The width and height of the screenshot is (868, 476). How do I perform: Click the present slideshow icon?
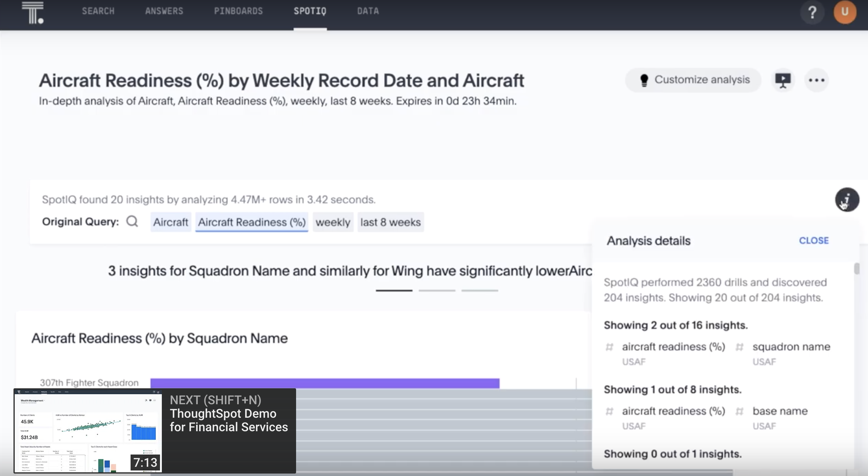point(783,80)
